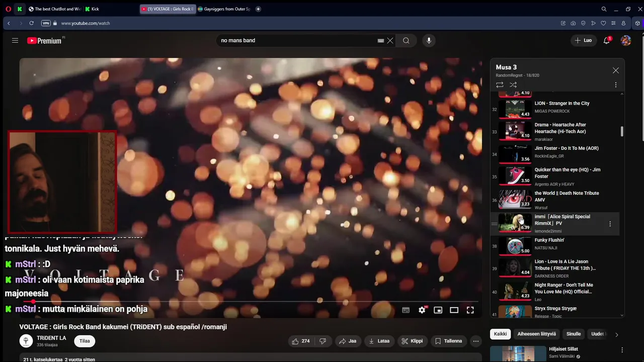The height and width of the screenshot is (362, 644).
Task: Open the account avatar menu
Action: click(626, 40)
